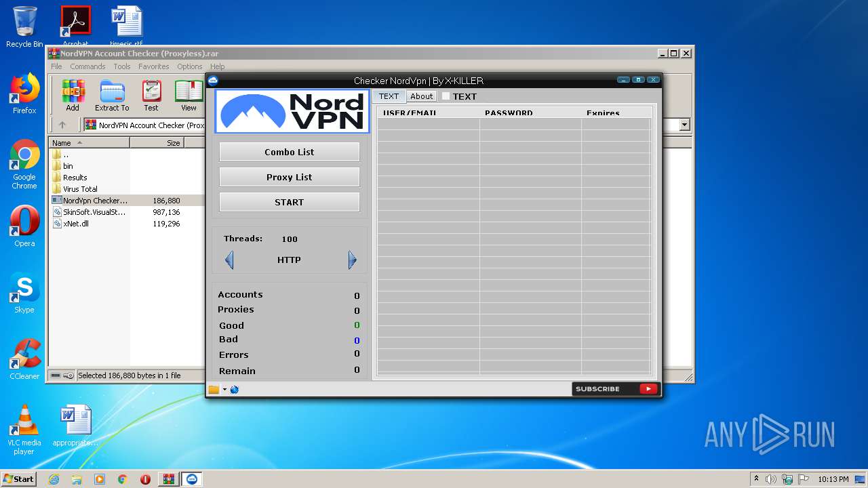
Task: Click the Add icon in WinRAR toolbar
Action: tap(73, 96)
